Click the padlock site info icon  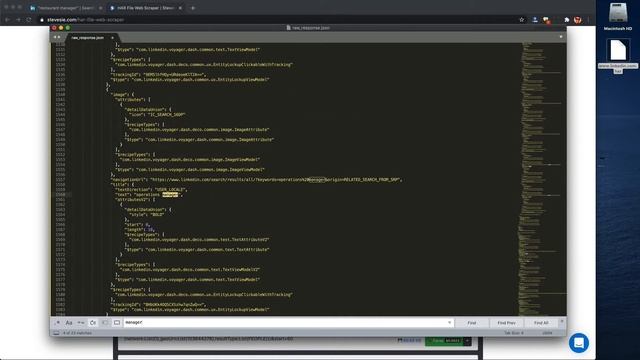coord(42,20)
